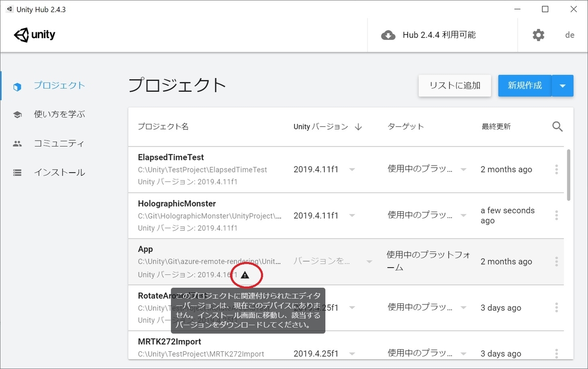Click the cube icon beside プロジェクト
The width and height of the screenshot is (588, 369).
point(17,87)
